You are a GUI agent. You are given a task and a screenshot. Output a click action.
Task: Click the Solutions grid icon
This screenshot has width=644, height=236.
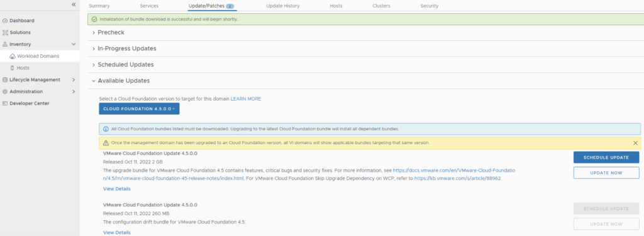pos(5,33)
